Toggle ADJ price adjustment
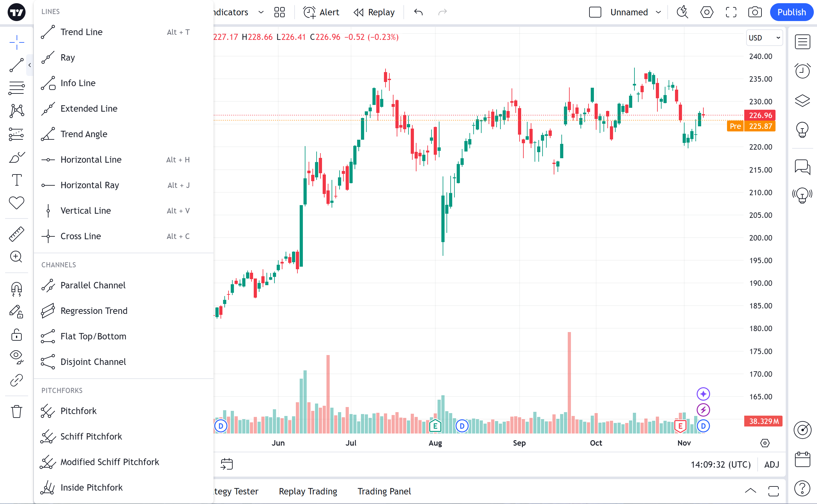 [771, 464]
